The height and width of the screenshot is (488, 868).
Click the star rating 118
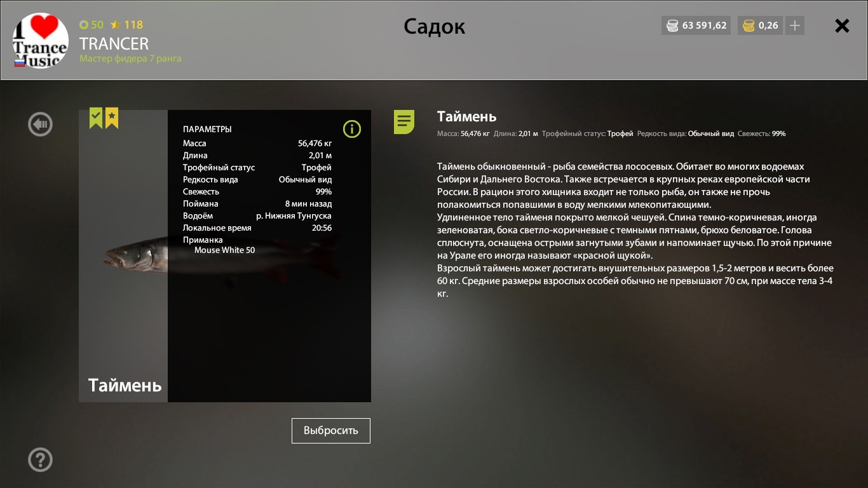126,25
